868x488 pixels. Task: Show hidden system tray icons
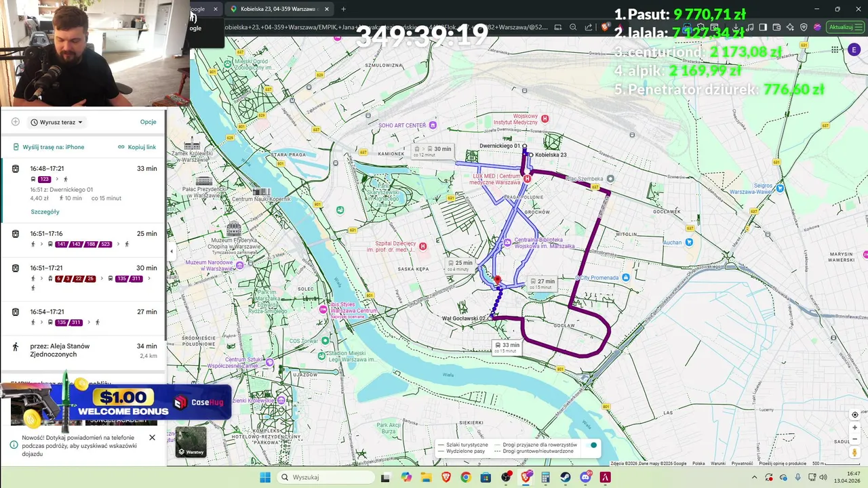click(754, 477)
